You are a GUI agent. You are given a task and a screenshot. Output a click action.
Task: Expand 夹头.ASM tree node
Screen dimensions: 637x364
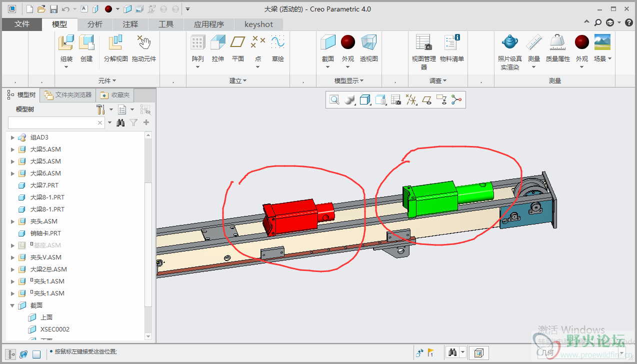pyautogui.click(x=13, y=221)
